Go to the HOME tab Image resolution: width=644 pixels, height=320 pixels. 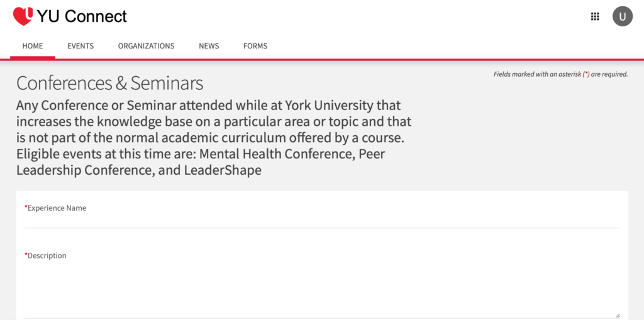(33, 46)
